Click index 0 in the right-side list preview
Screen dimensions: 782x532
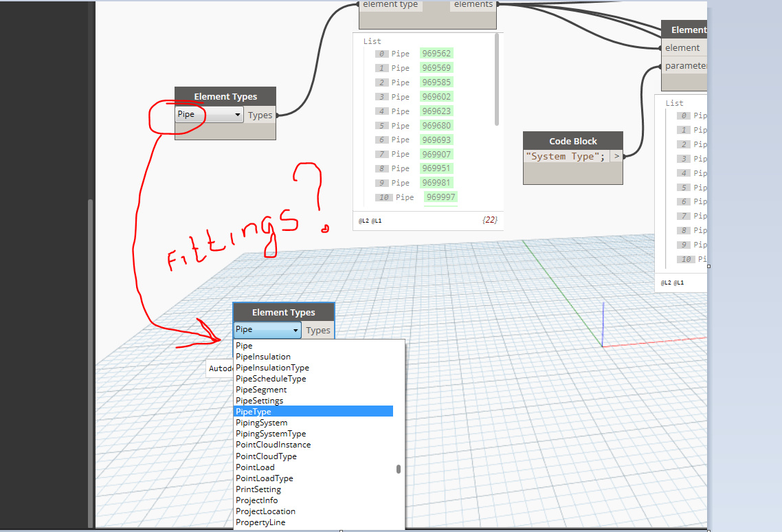[684, 115]
